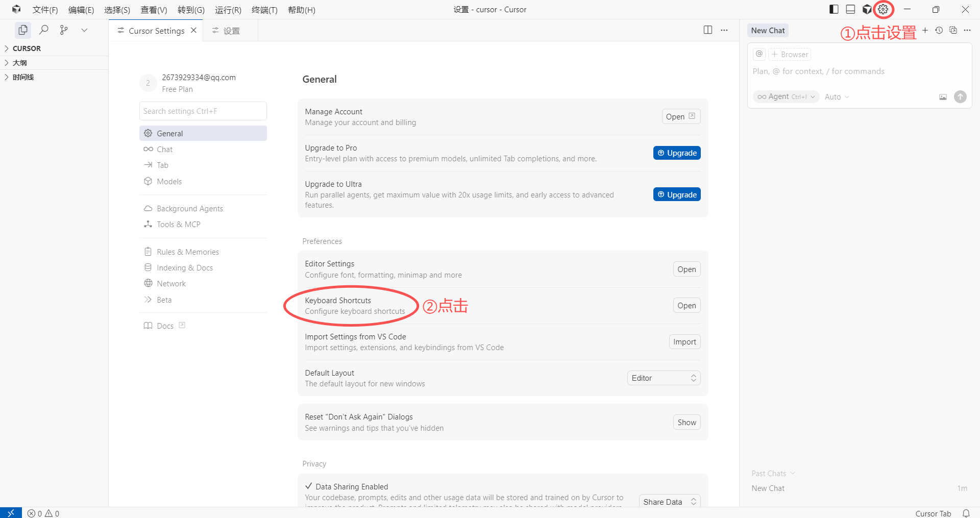Show chat history clock icon
This screenshot has width=980, height=518.
pyautogui.click(x=939, y=30)
